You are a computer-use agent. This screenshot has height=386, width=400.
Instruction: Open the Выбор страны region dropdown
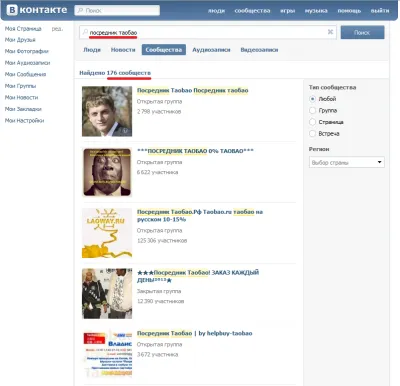tap(347, 162)
